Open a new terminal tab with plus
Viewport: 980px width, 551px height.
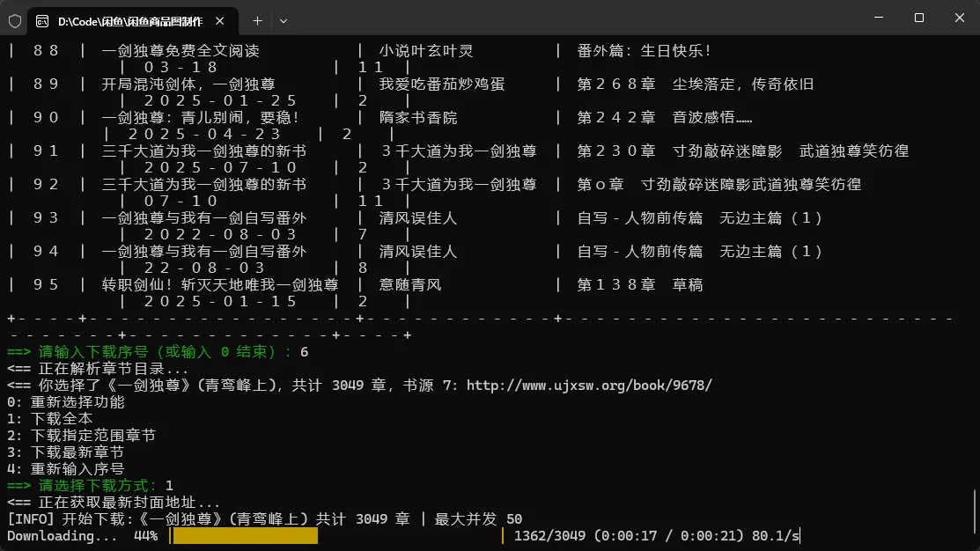pos(257,21)
